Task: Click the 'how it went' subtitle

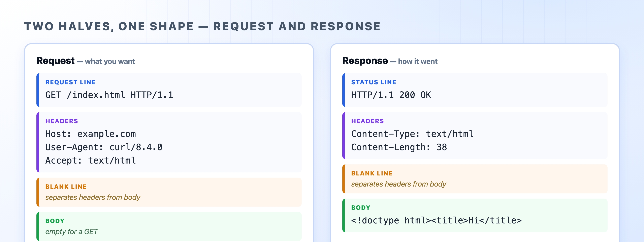Action: coord(418,61)
